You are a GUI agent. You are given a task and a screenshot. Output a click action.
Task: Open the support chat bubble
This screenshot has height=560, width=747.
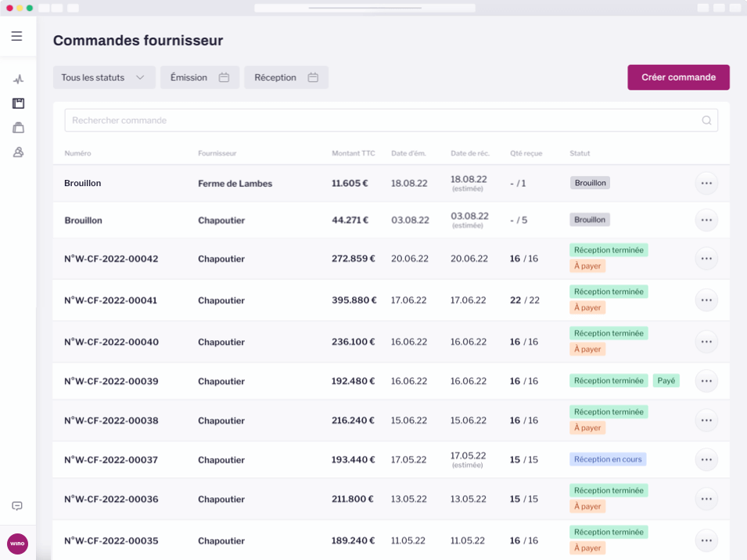[x=17, y=506]
